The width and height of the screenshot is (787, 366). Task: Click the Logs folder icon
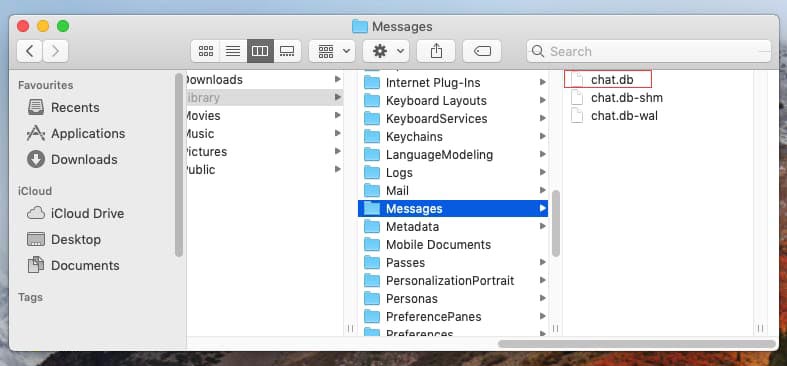[372, 173]
